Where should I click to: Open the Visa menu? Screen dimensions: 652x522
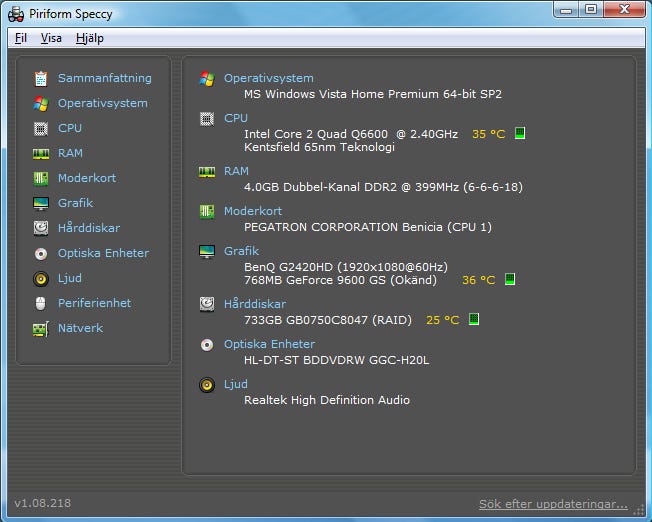[51, 38]
